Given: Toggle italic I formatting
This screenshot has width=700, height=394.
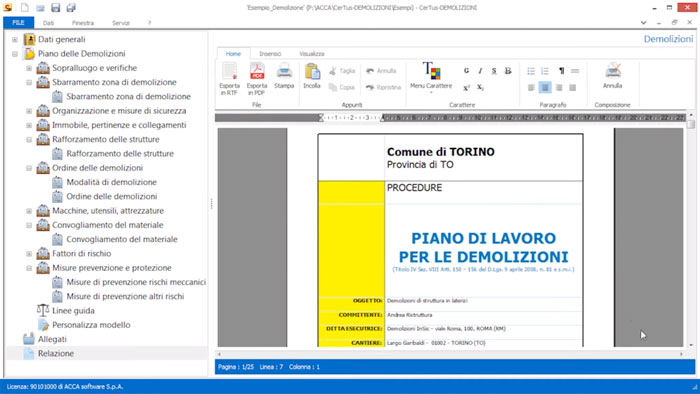Looking at the screenshot, I should (x=480, y=71).
